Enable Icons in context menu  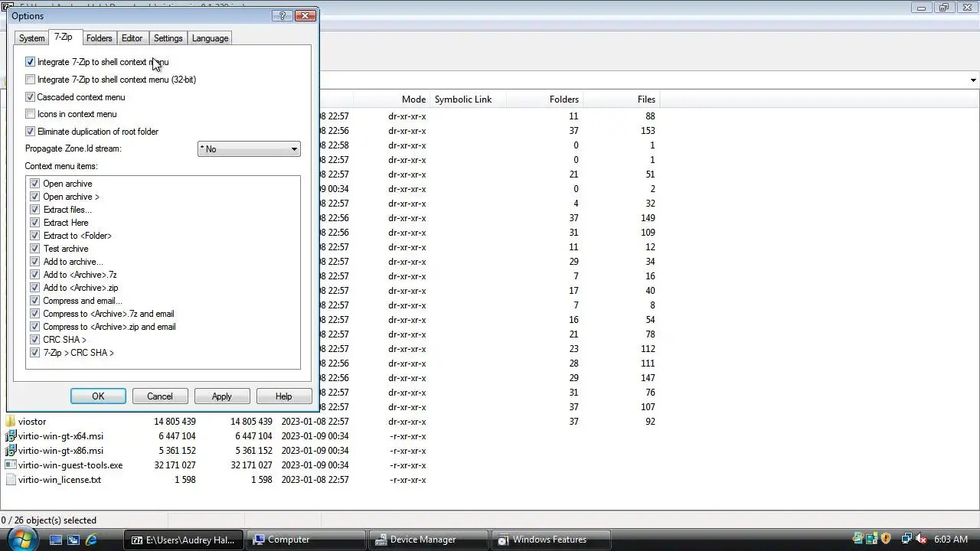pyautogui.click(x=30, y=114)
